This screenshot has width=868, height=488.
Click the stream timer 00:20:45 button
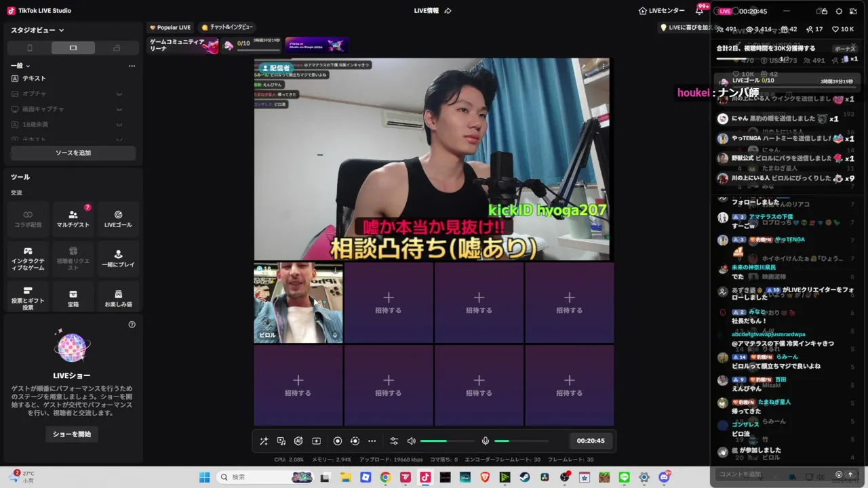coord(591,441)
